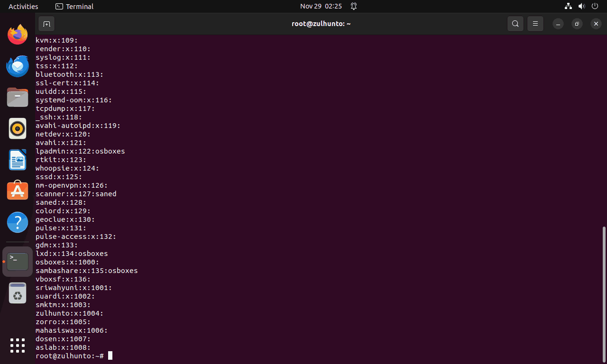Select the Terminal icon in the dock
Image resolution: width=607 pixels, height=364 pixels.
[x=18, y=262]
